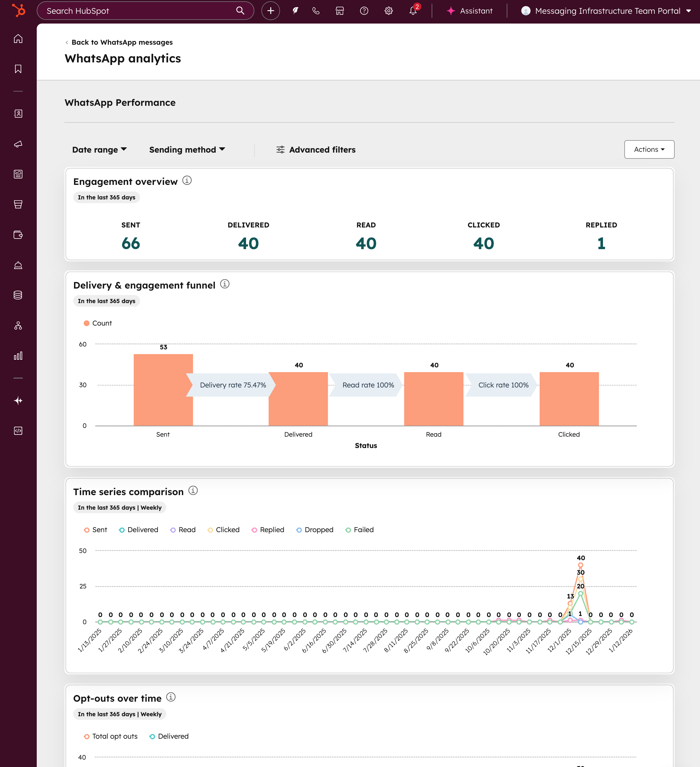Screen dimensions: 700x767
Task: Open Bookmarks icon in sidebar
Action: click(18, 69)
